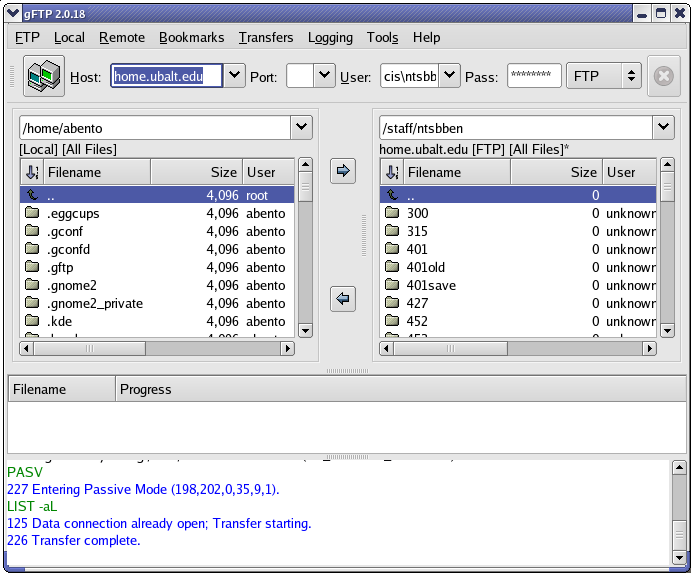The width and height of the screenshot is (691, 573).
Task: Click the connect computers icon
Action: (44, 76)
